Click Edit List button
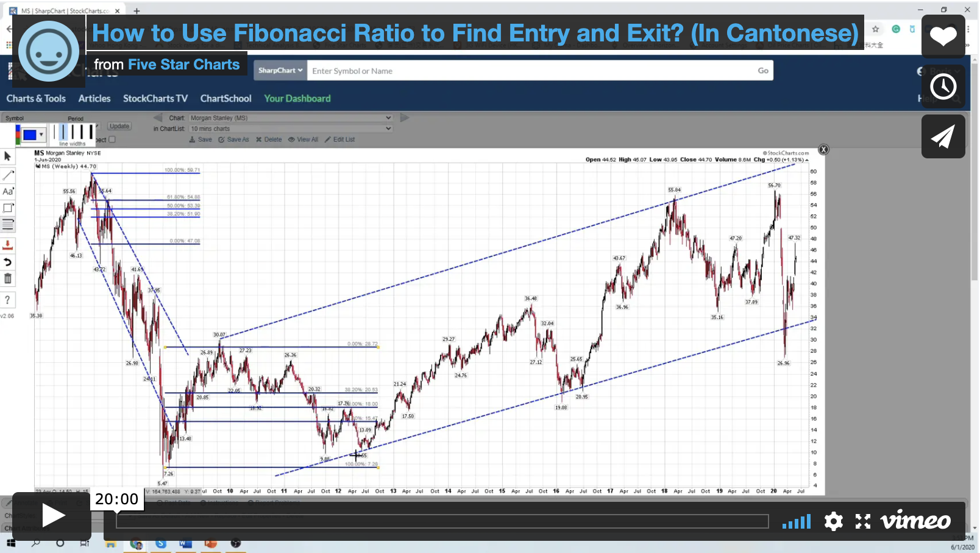 tap(339, 139)
